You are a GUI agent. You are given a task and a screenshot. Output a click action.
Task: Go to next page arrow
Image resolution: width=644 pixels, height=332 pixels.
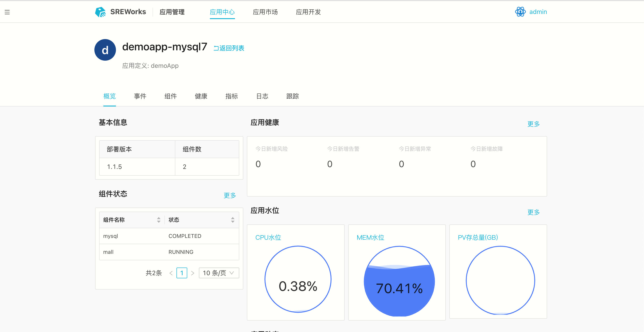[192, 273]
